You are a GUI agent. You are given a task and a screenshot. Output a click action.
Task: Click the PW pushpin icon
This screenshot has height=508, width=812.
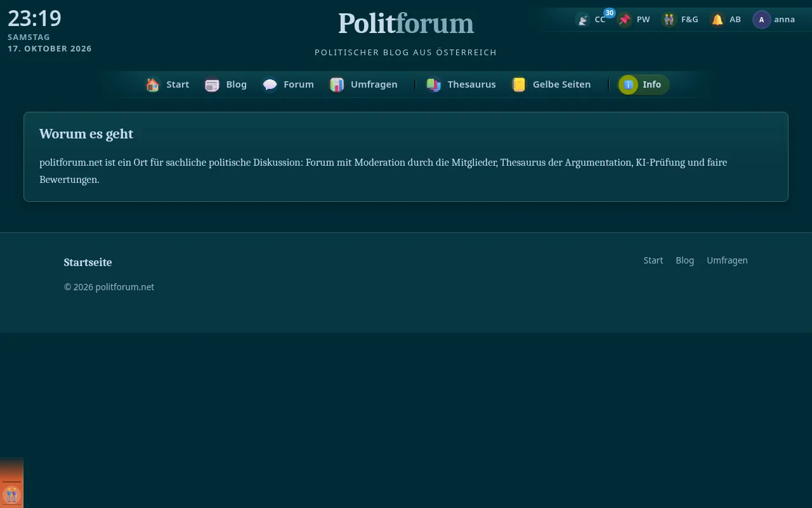tap(625, 20)
